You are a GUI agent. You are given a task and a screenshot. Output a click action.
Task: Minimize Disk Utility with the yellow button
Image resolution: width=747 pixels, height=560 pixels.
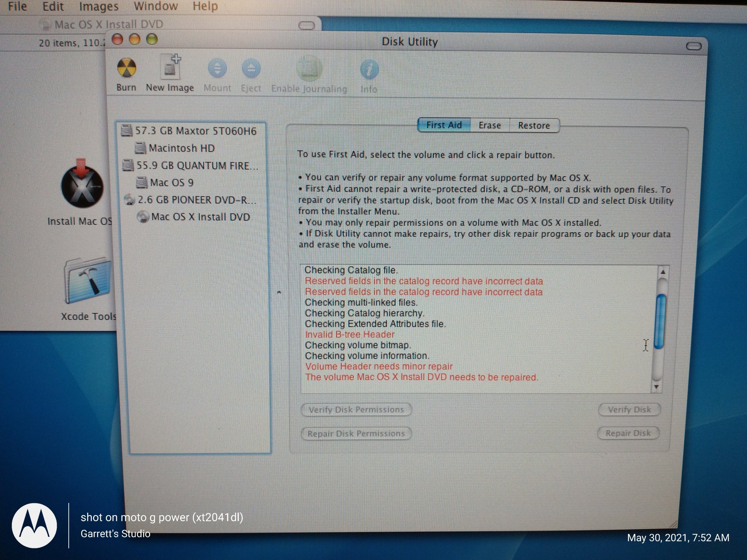click(x=134, y=39)
